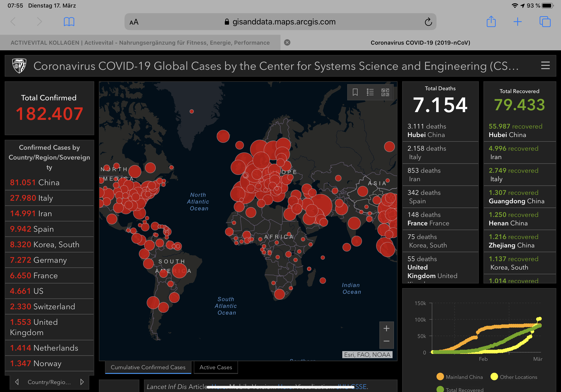Viewport: 561px width, 392px height.
Task: Go to next list with right arrow
Action: coord(82,382)
